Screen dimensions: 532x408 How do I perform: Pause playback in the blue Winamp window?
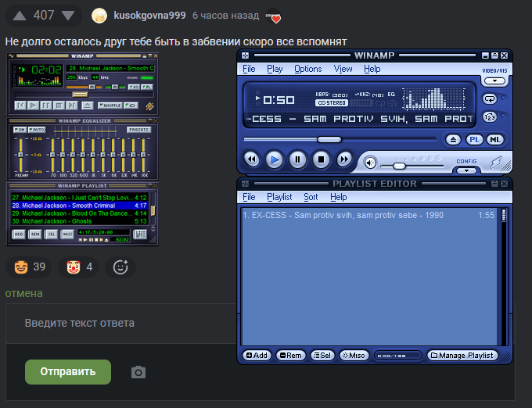point(297,159)
